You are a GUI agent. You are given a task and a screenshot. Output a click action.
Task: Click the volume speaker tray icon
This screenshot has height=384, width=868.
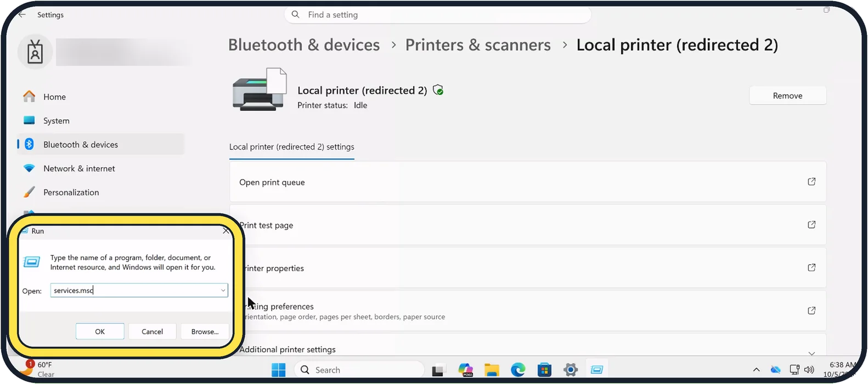[x=809, y=370]
